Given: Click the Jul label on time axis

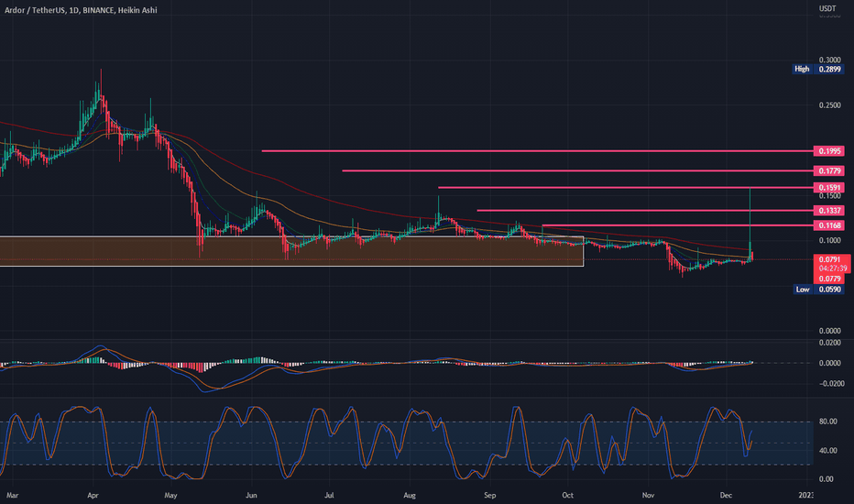Looking at the screenshot, I should 329,495.
